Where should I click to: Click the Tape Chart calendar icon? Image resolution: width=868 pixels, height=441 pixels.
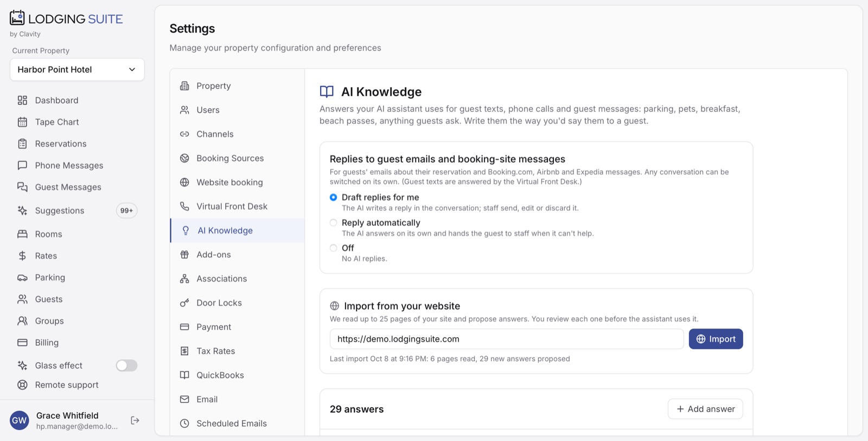pyautogui.click(x=22, y=122)
